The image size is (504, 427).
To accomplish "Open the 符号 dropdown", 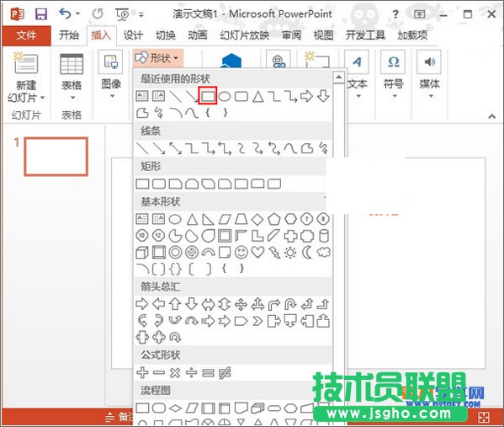I will pos(394,75).
